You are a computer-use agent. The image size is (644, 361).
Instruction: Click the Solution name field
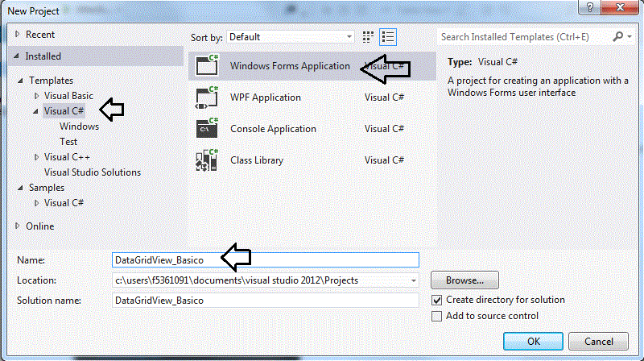[266, 301]
